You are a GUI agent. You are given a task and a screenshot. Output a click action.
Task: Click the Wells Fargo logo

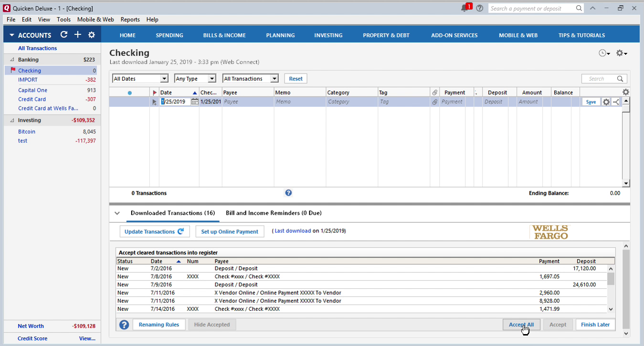[550, 232]
